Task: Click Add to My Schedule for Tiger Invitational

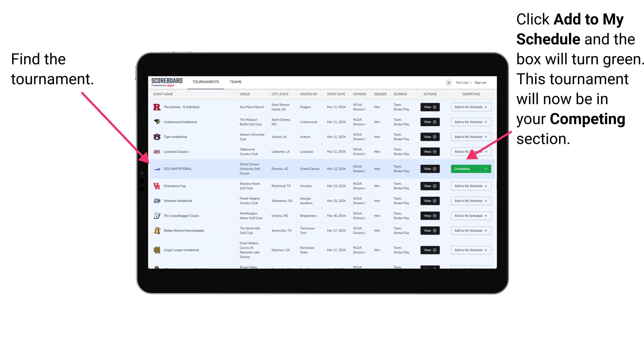Action: 470,137
